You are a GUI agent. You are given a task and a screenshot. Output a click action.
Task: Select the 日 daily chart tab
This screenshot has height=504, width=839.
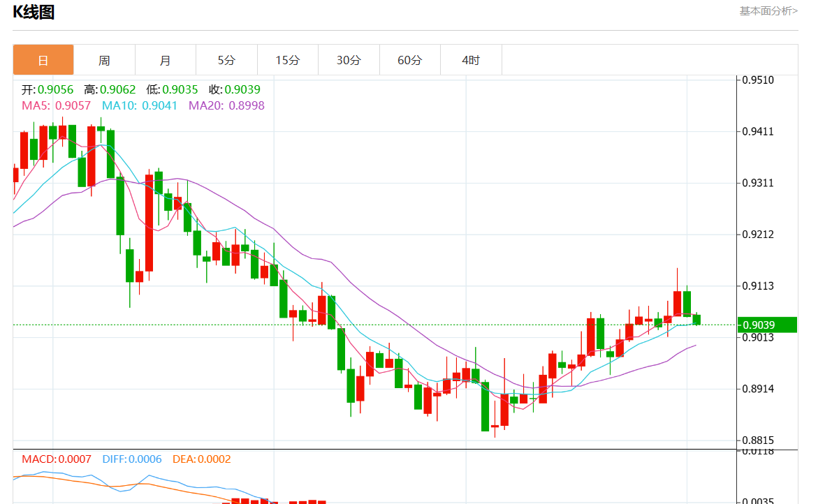[43, 60]
